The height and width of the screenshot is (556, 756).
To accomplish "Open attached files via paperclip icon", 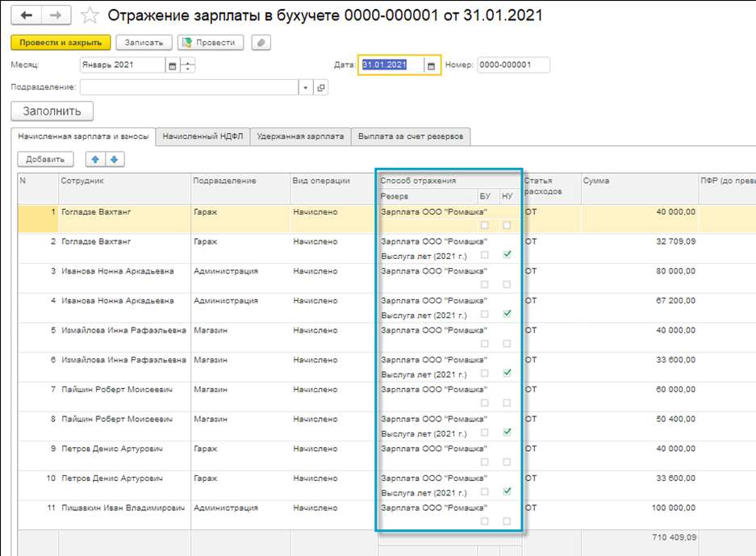I will [261, 43].
